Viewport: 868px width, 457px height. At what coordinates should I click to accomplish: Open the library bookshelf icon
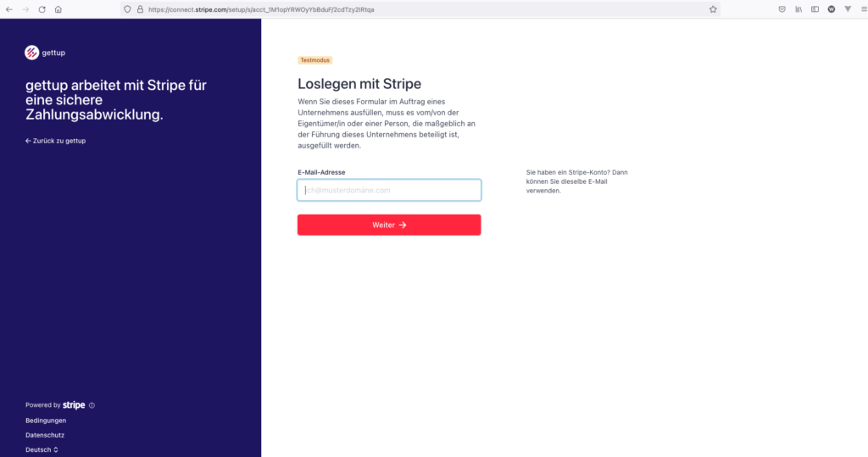(798, 9)
